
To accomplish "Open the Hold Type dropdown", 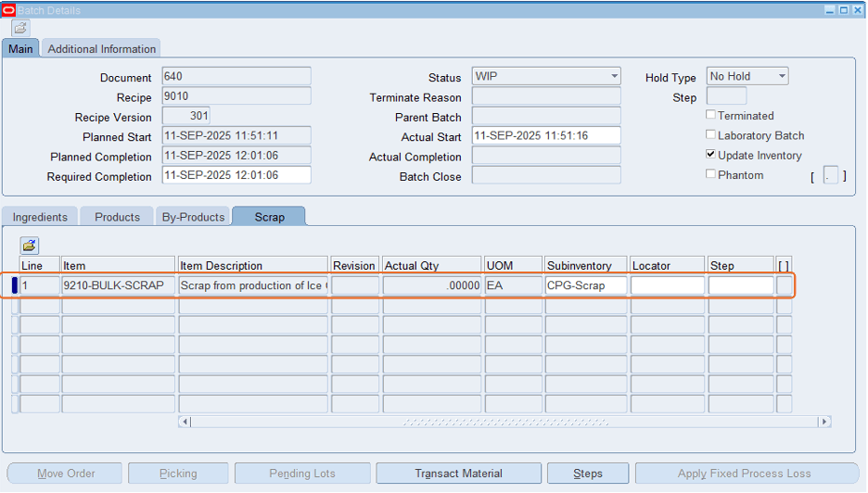I will click(782, 76).
